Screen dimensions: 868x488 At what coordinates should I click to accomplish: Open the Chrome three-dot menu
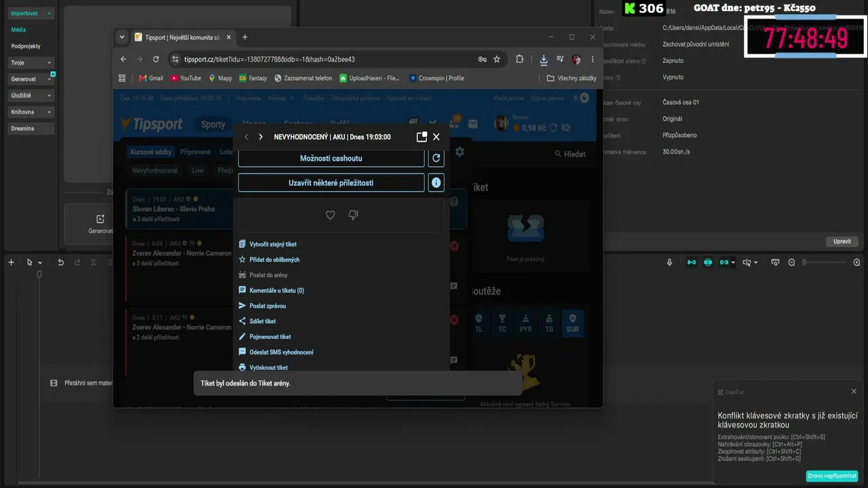point(593,60)
